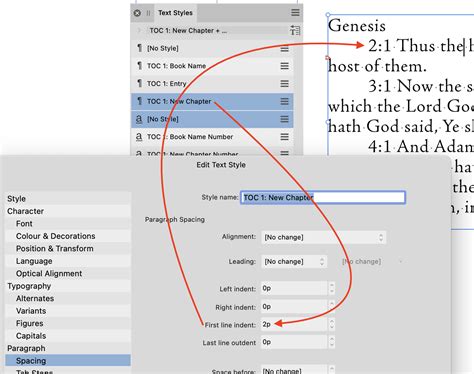Screen dimensions: 474x374
Task: Open the options menu for Book Name Number
Action: point(284,137)
